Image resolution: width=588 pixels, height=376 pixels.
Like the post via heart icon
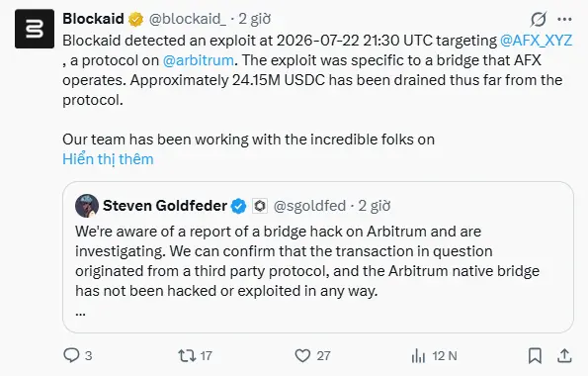tap(302, 355)
